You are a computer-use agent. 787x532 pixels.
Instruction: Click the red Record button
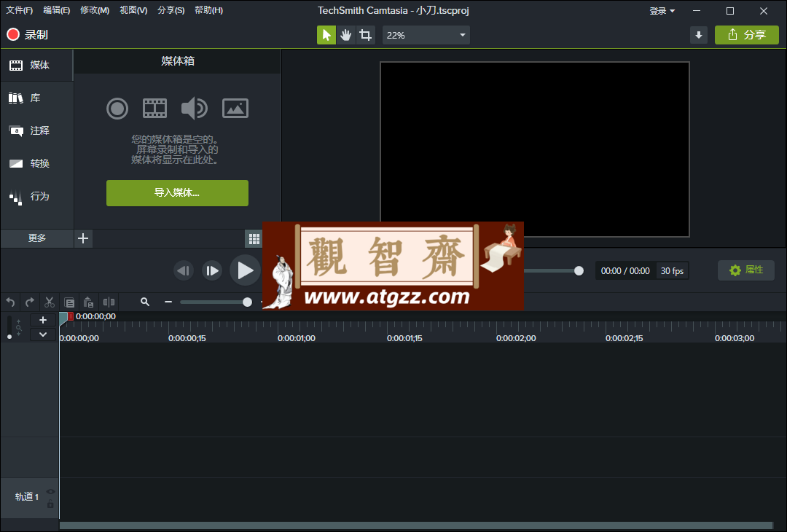(27, 35)
